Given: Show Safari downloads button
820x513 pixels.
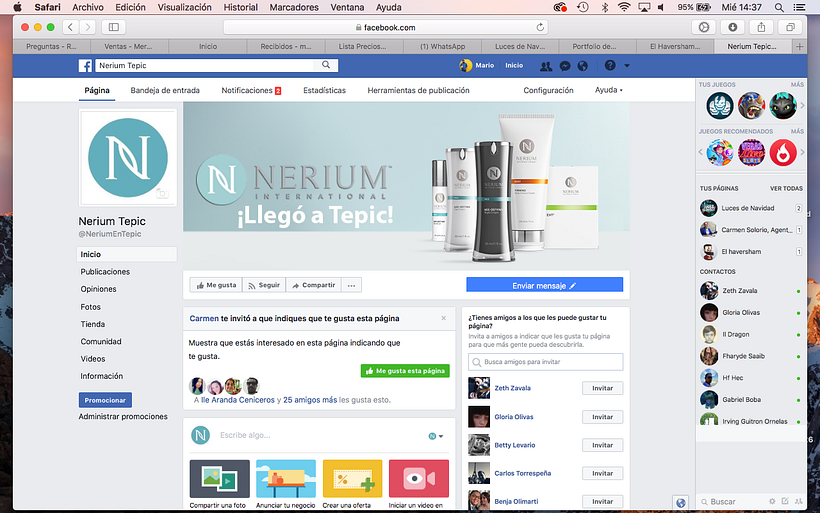Looking at the screenshot, I should (733, 27).
